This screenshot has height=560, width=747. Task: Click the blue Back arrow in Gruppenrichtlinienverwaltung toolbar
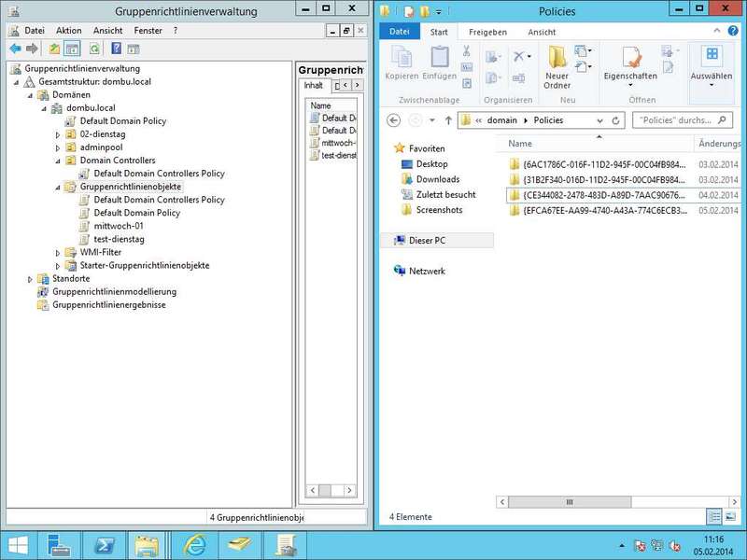point(15,49)
